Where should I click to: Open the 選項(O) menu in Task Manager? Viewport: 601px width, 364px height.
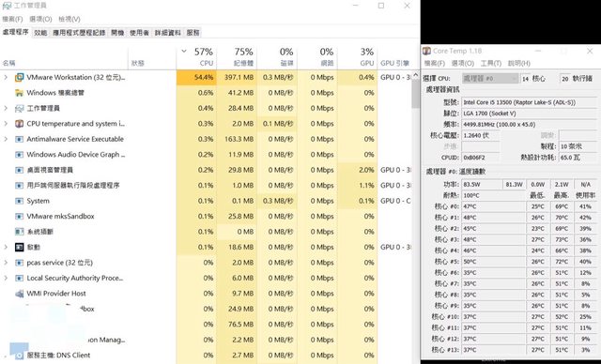(x=40, y=19)
